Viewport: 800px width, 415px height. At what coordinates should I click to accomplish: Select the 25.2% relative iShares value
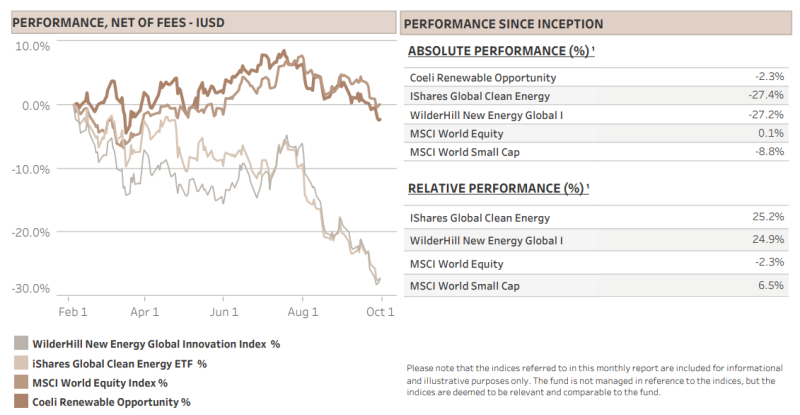click(768, 216)
